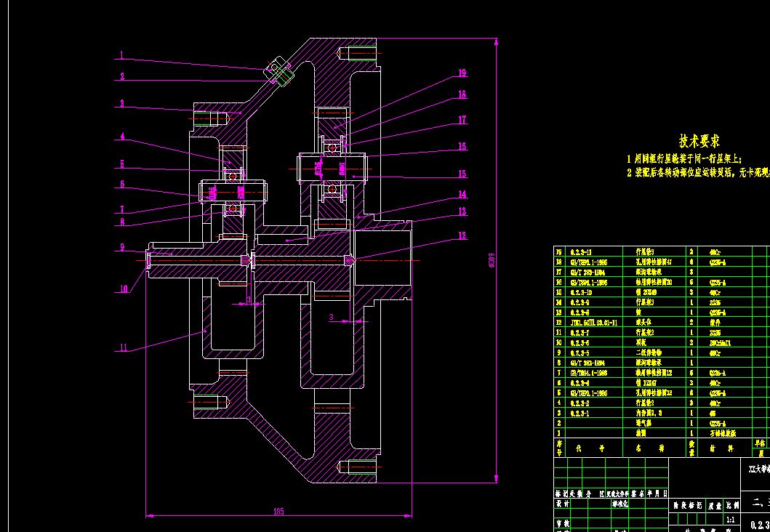Select callout number 9 on the left
Viewport: 770px width, 532px height.
[x=122, y=247]
